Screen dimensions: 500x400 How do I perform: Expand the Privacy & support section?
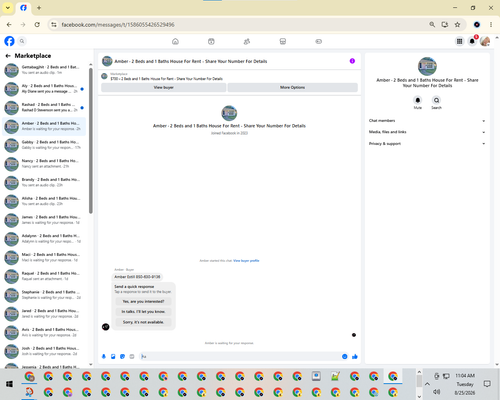pos(427,144)
